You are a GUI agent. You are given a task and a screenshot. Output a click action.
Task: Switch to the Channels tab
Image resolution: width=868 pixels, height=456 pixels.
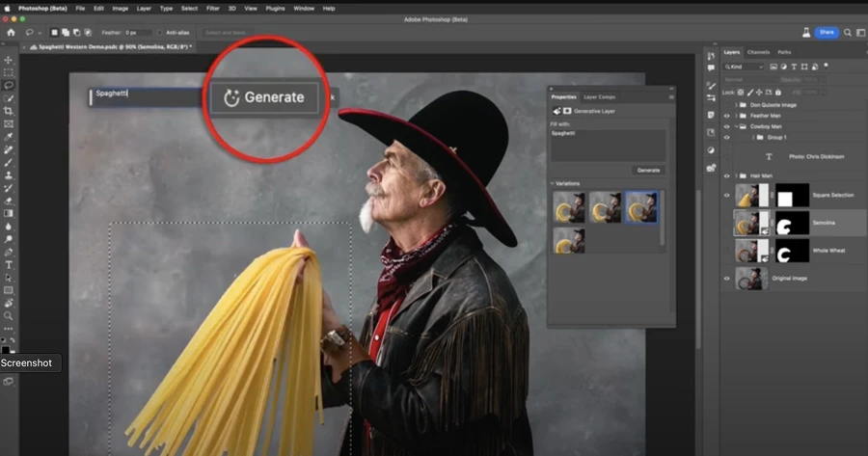coord(758,52)
